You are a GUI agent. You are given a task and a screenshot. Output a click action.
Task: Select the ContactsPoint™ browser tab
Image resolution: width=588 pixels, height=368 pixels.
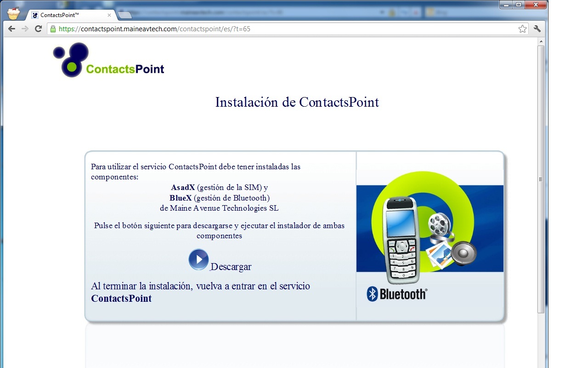tap(71, 15)
